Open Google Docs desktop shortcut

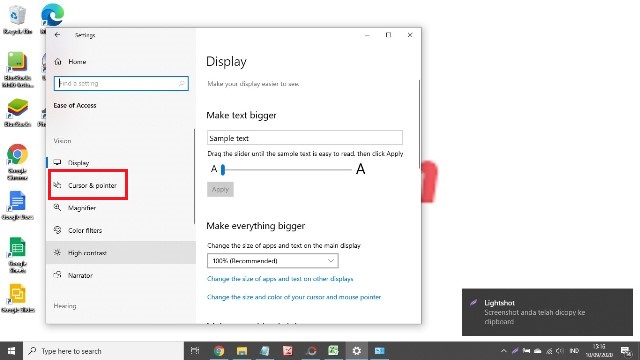pyautogui.click(x=17, y=205)
